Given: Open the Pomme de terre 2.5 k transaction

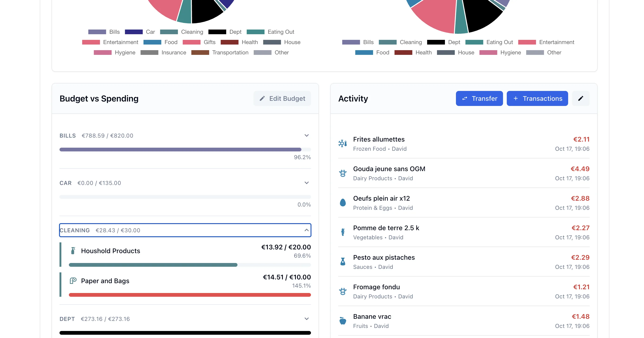Looking at the screenshot, I should point(464,232).
